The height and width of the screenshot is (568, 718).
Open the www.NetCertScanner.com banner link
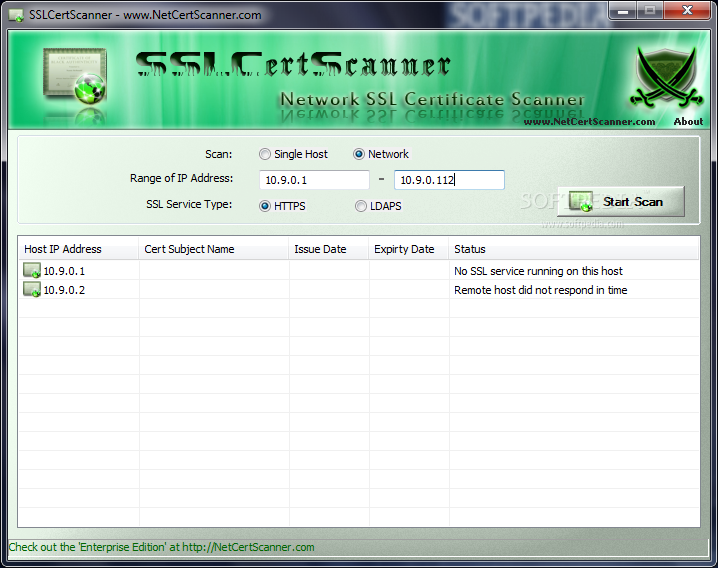[589, 121]
